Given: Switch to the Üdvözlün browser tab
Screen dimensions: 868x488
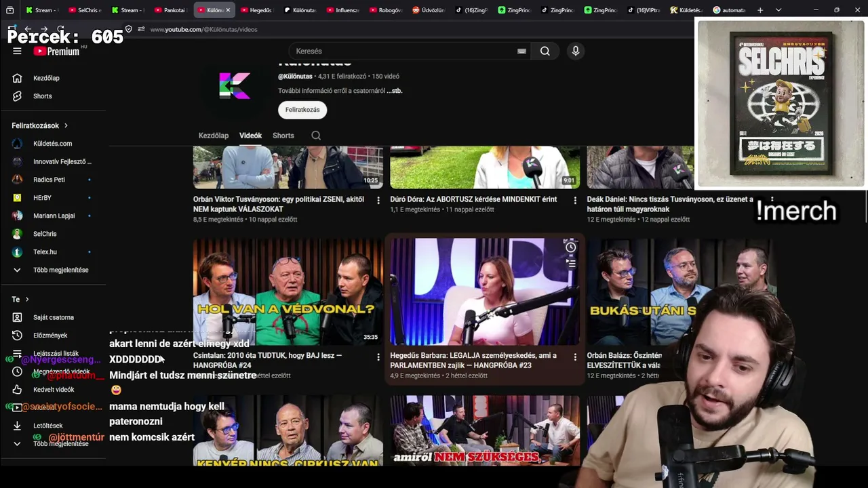Looking at the screenshot, I should click(x=429, y=10).
